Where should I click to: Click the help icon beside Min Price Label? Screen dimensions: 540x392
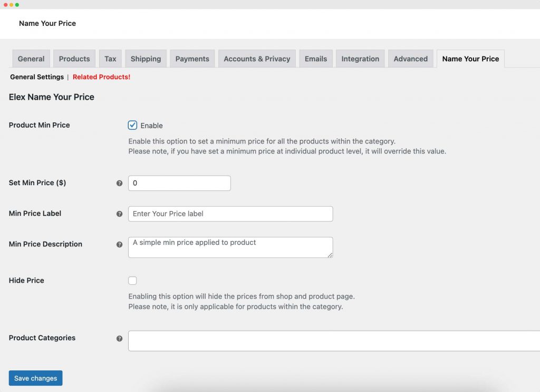(119, 214)
